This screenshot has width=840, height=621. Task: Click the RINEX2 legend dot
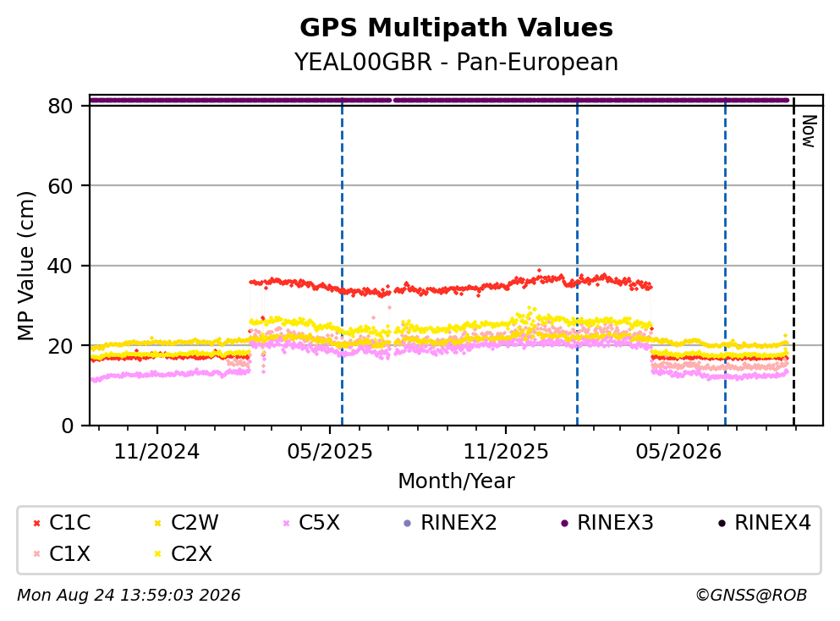(408, 523)
